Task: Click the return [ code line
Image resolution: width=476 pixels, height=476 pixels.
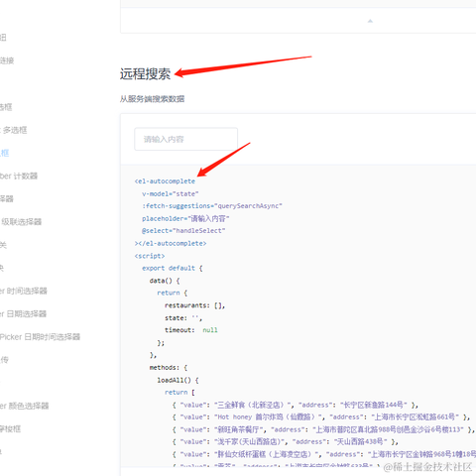Action: tap(179, 393)
